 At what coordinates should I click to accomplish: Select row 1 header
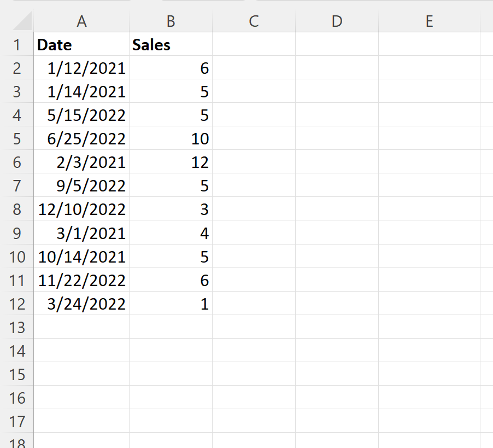click(x=18, y=44)
